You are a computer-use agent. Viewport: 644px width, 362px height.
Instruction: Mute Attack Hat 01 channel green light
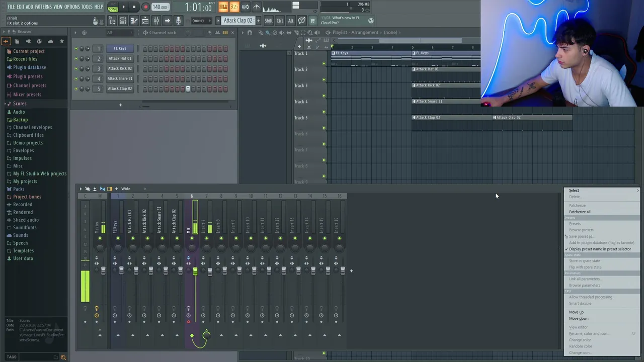[76, 59]
